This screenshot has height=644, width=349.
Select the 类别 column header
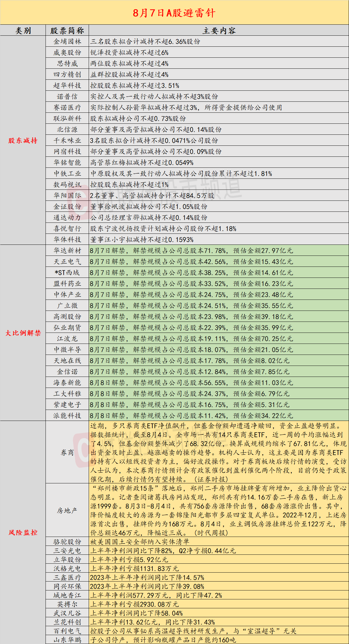pyautogui.click(x=23, y=30)
